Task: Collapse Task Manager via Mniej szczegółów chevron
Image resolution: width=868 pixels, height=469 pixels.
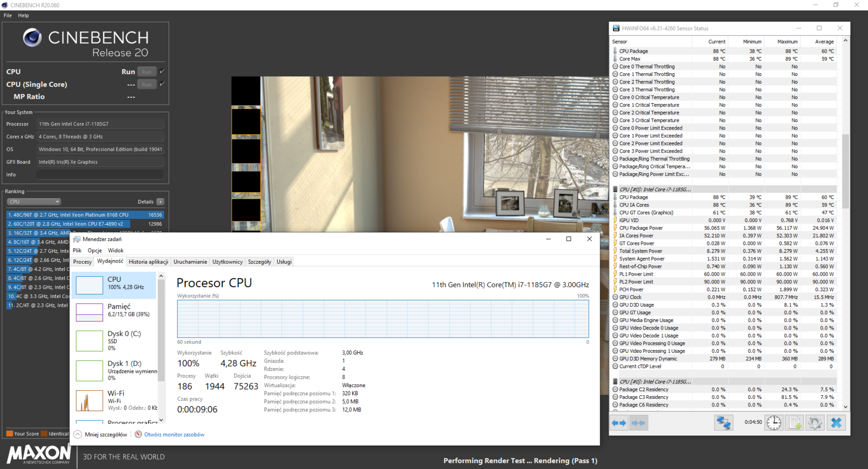Action: 78,434
